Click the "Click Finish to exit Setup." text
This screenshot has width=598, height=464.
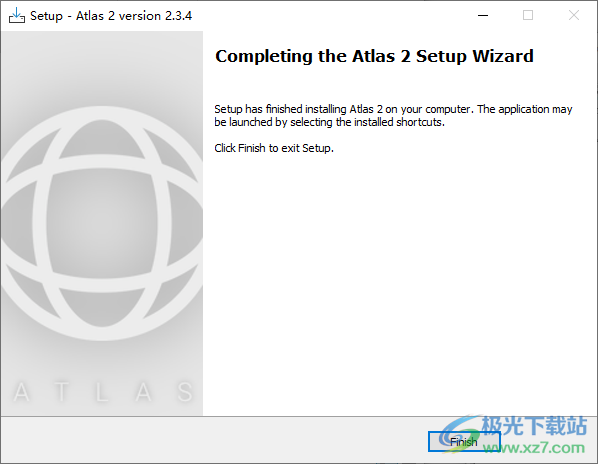tap(274, 148)
